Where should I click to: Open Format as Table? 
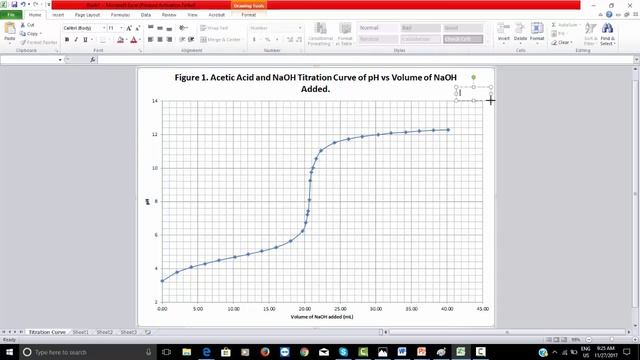[x=344, y=34]
